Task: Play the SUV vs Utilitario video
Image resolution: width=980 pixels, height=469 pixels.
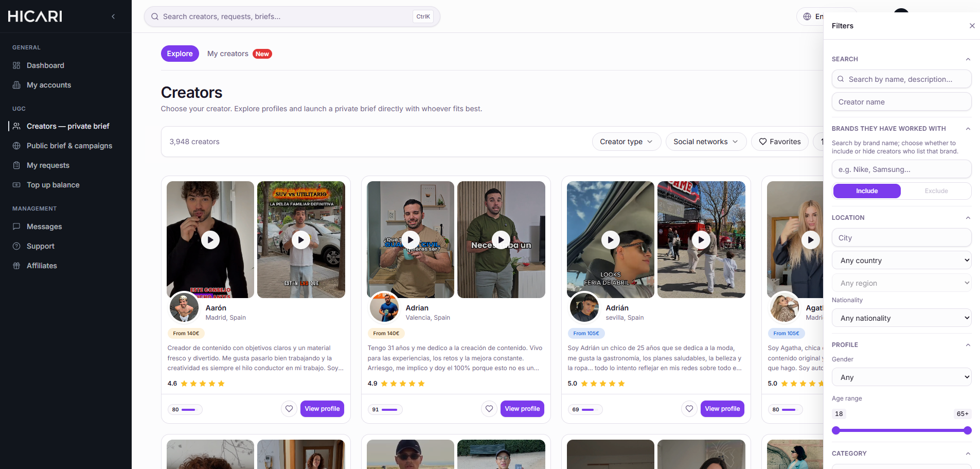Action: click(301, 240)
